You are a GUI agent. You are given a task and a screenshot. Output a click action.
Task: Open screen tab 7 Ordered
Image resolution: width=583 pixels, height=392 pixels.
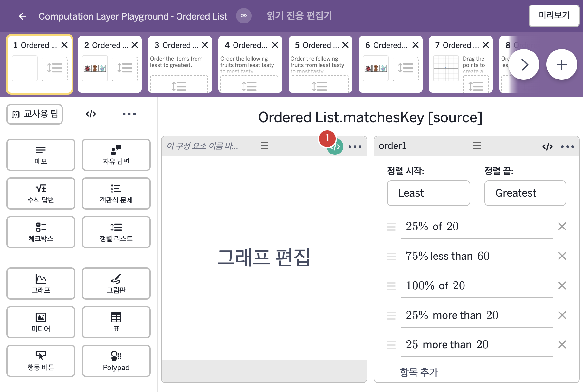461,64
